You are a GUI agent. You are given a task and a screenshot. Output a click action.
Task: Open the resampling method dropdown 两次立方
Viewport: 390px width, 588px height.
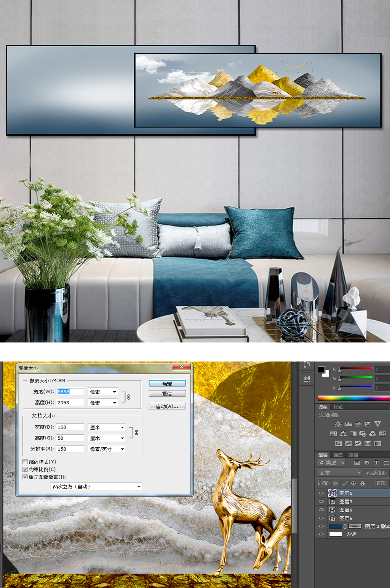[x=96, y=487]
